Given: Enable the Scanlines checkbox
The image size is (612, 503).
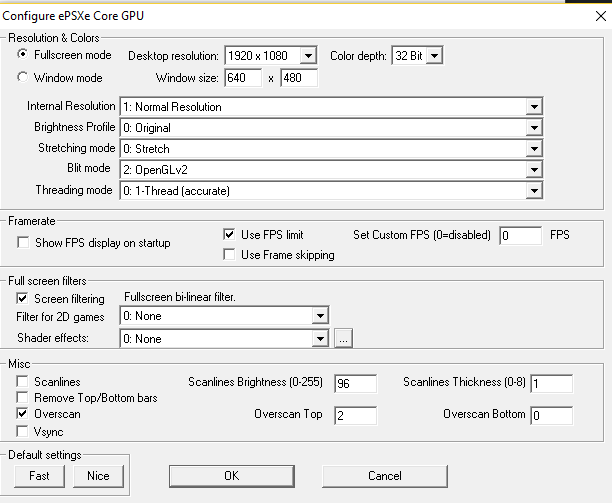Looking at the screenshot, I should pyautogui.click(x=22, y=381).
